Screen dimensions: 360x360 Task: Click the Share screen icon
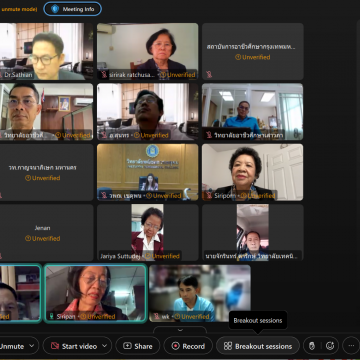pyautogui.click(x=127, y=346)
